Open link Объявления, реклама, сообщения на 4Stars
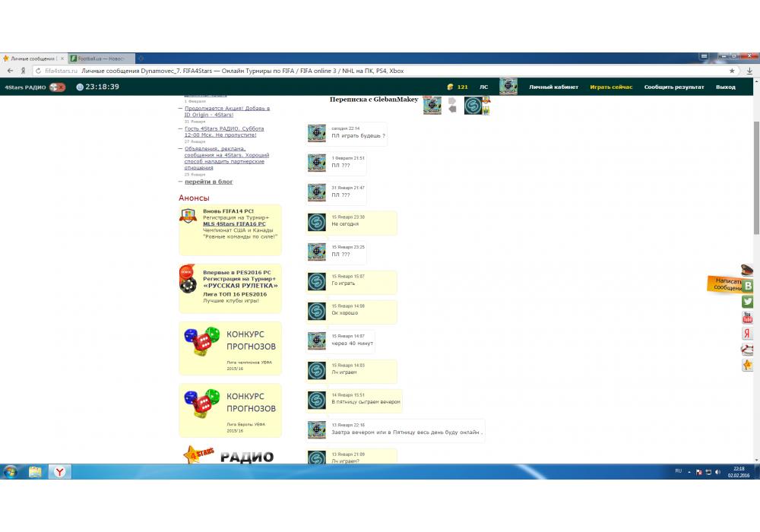This screenshot has height=532, width=760. [x=226, y=158]
